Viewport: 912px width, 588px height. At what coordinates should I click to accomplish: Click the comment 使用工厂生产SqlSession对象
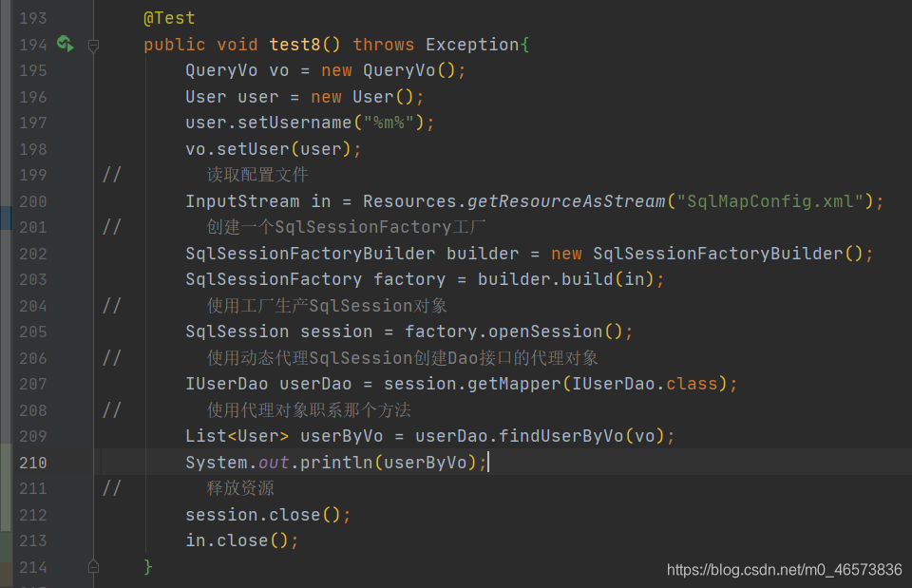pyautogui.click(x=327, y=305)
